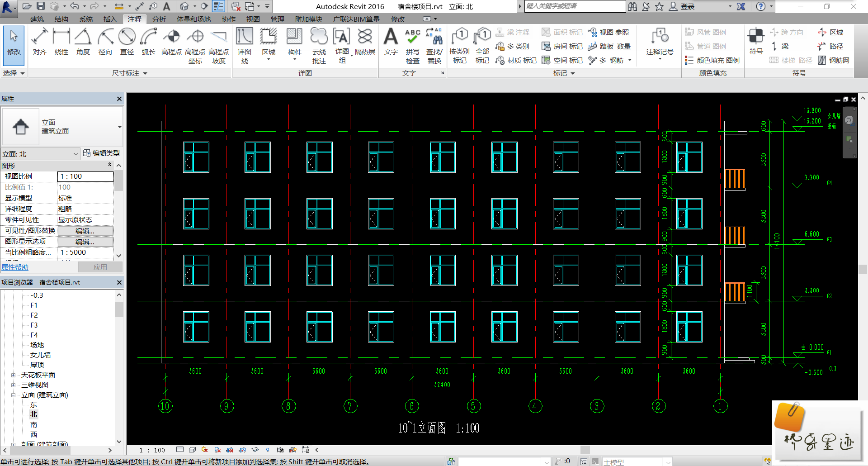Click the 编辑类型 button
The width and height of the screenshot is (868, 466).
coord(102,153)
